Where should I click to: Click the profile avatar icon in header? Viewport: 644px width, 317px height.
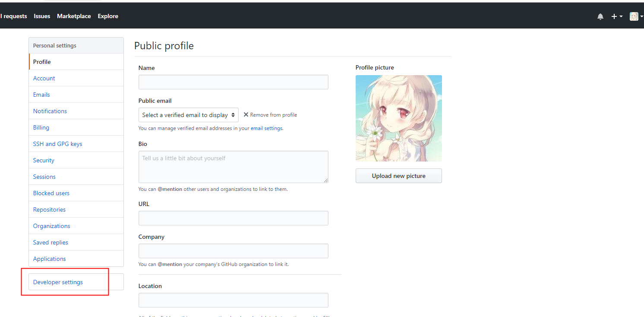tap(634, 16)
